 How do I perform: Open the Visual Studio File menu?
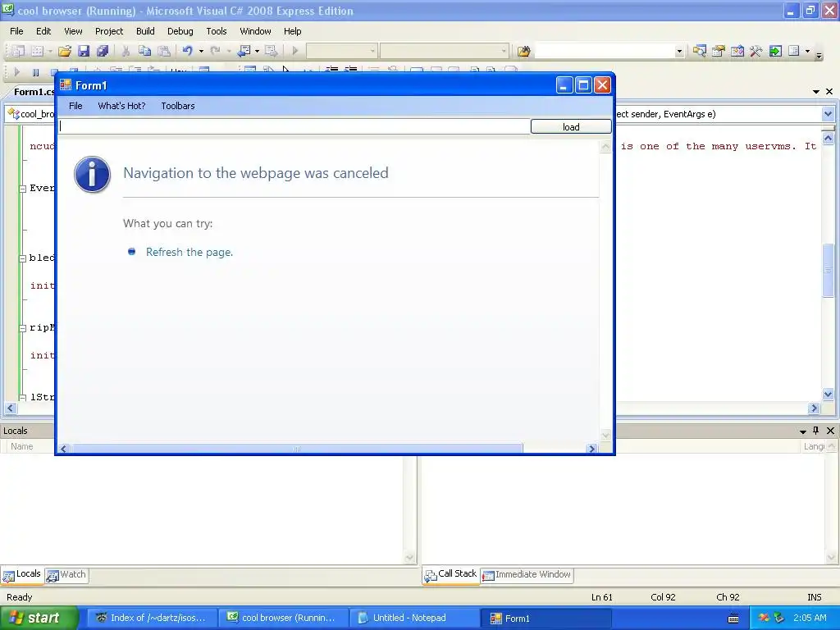point(16,31)
